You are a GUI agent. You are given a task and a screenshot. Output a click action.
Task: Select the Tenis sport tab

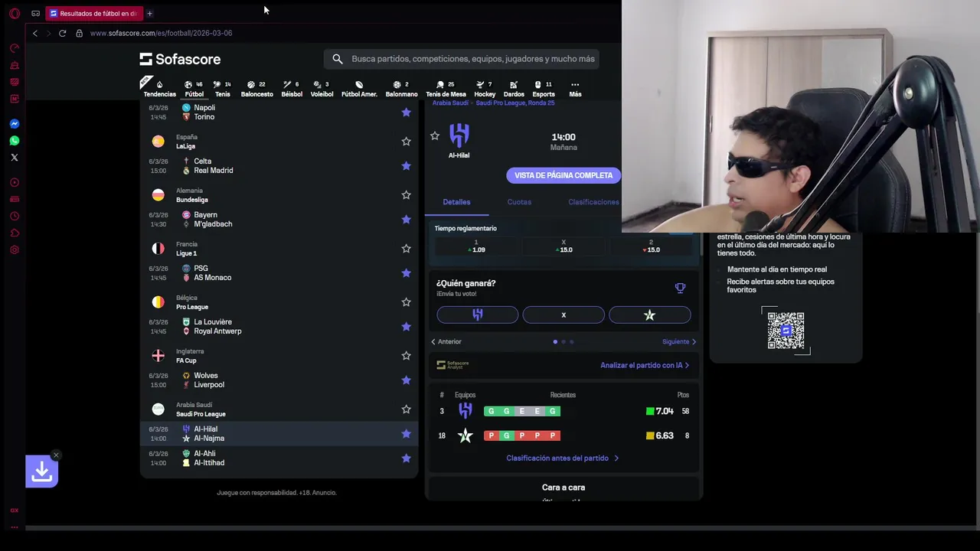pos(222,89)
